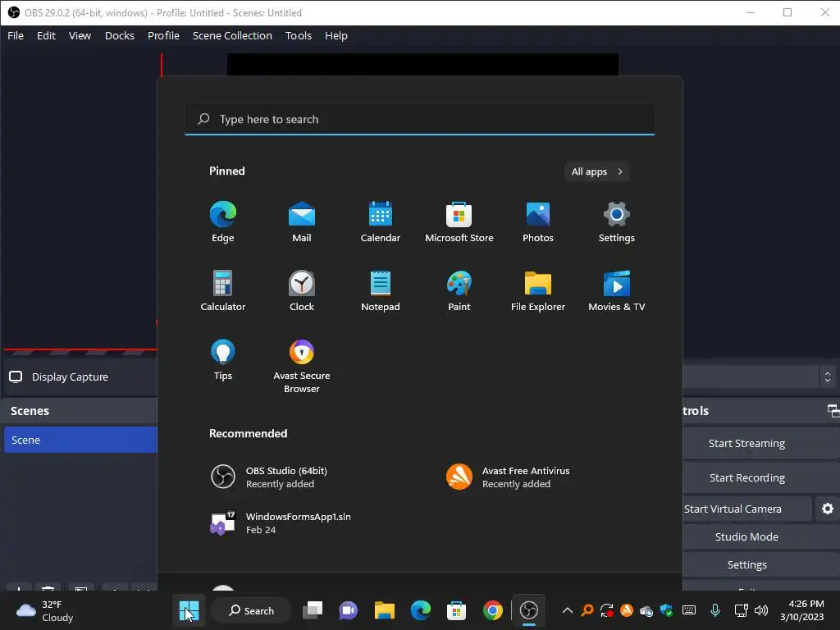This screenshot has width=840, height=630.
Task: Click Start Streaming in OBS
Action: [761, 443]
